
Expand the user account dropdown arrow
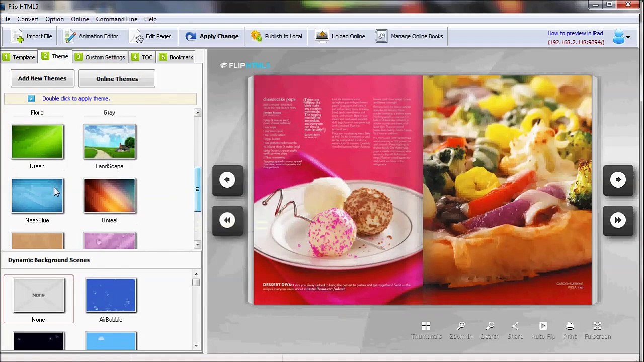628,37
